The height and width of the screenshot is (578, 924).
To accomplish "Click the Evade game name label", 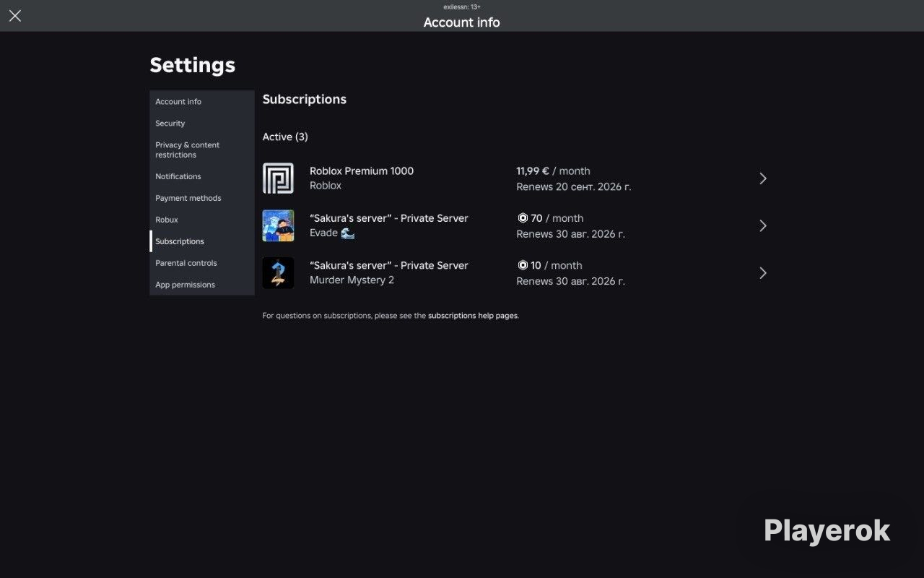I will click(x=332, y=233).
